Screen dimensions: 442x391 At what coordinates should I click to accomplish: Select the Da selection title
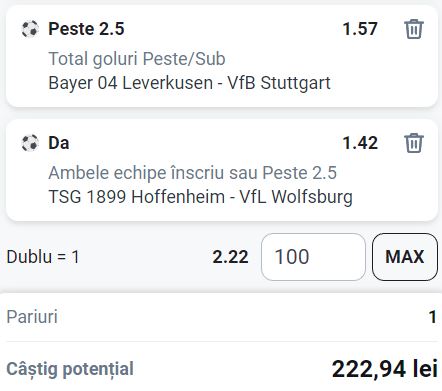point(59,143)
